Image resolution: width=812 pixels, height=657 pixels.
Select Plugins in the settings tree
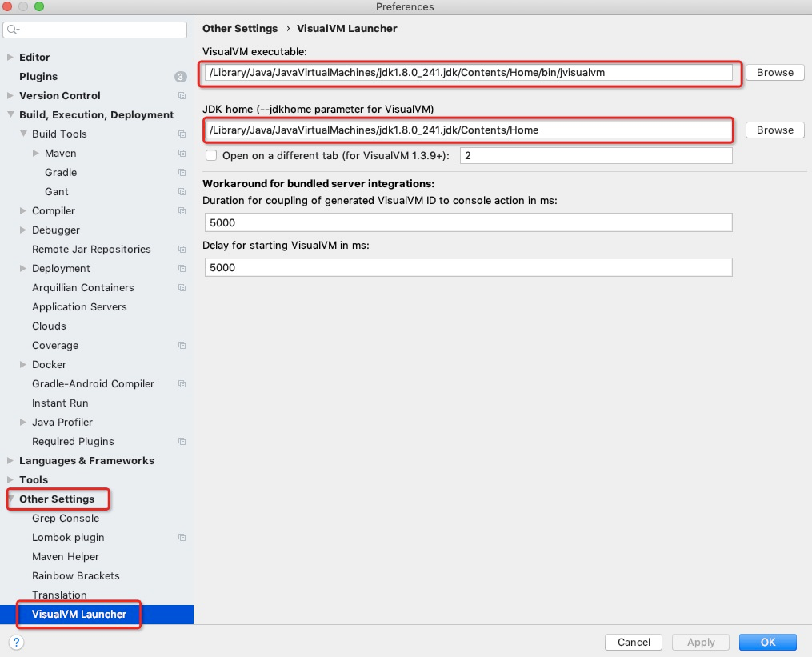coord(38,77)
